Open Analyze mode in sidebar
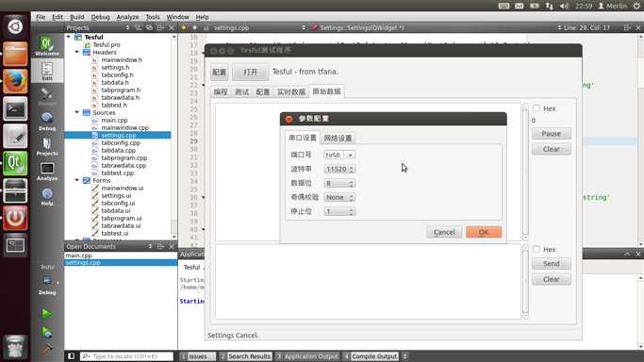644x362 pixels. (47, 172)
